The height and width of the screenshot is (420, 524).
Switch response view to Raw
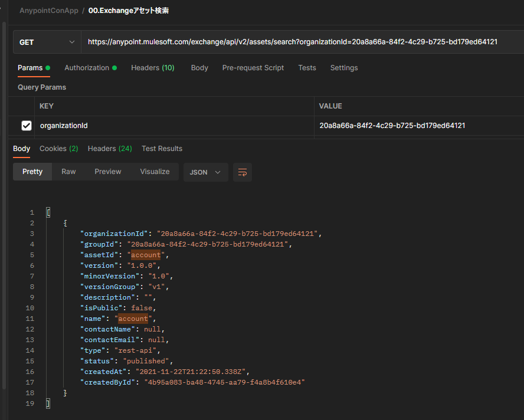pos(68,172)
